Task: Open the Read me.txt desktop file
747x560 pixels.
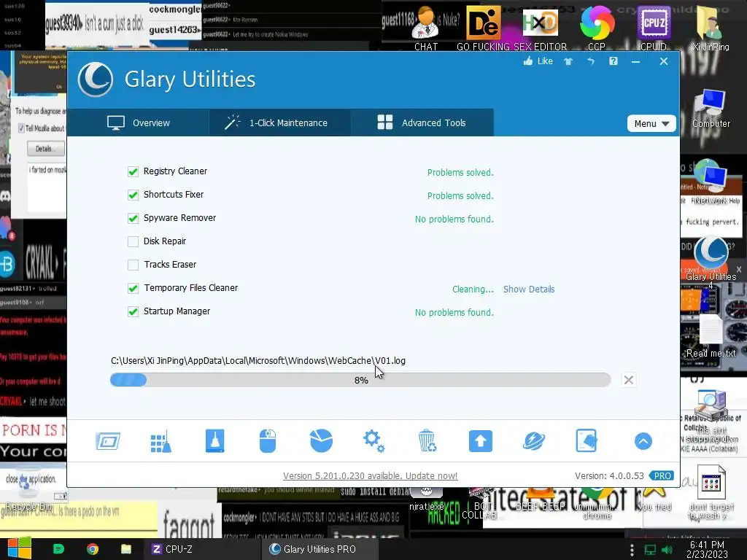Action: tap(711, 335)
